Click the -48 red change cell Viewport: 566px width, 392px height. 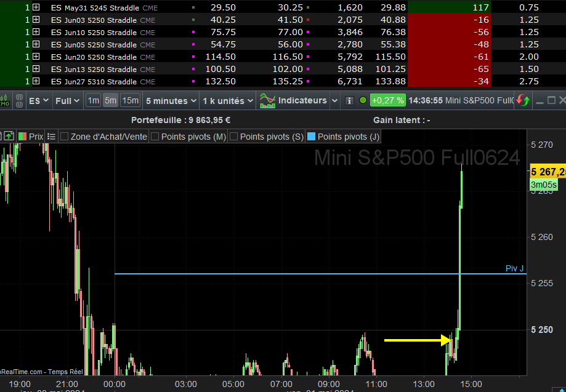click(449, 44)
